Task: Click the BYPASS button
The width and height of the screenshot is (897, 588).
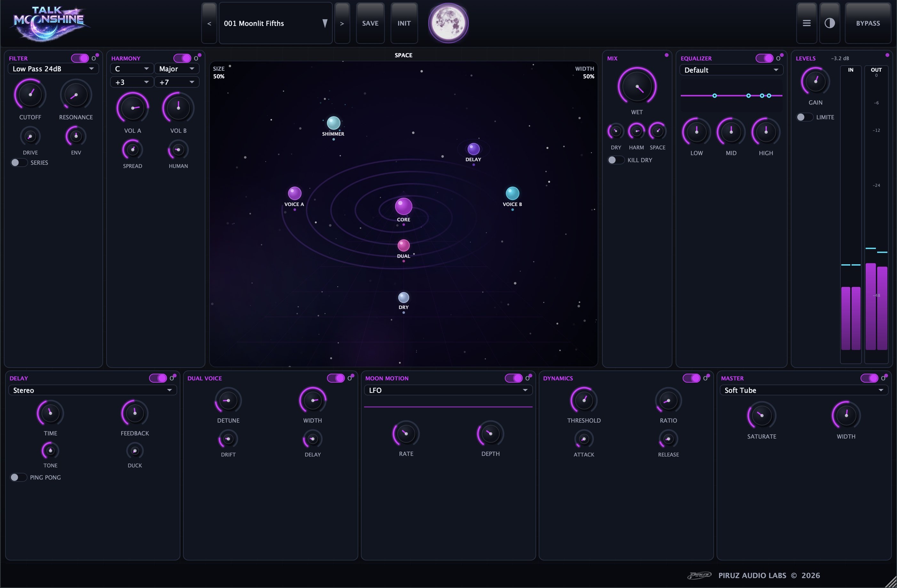Action: click(x=868, y=23)
